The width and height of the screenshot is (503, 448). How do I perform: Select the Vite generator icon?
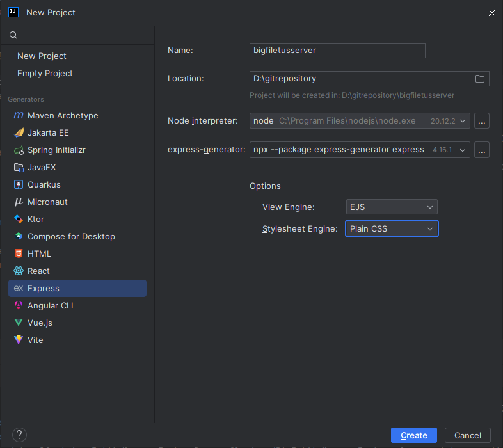[19, 340]
